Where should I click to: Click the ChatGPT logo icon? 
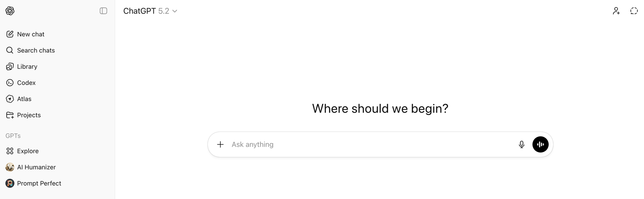click(x=10, y=11)
